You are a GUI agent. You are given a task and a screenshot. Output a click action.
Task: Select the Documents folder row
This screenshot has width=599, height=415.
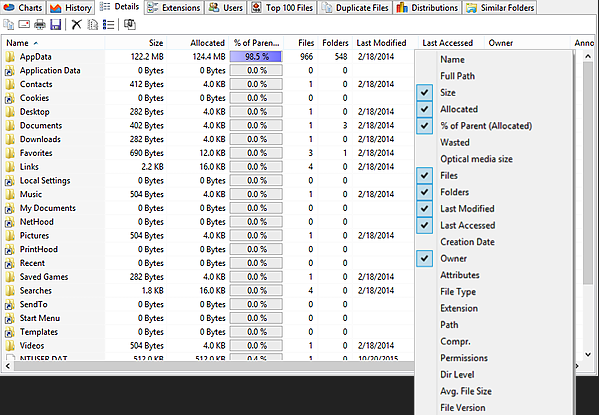[x=208, y=125]
